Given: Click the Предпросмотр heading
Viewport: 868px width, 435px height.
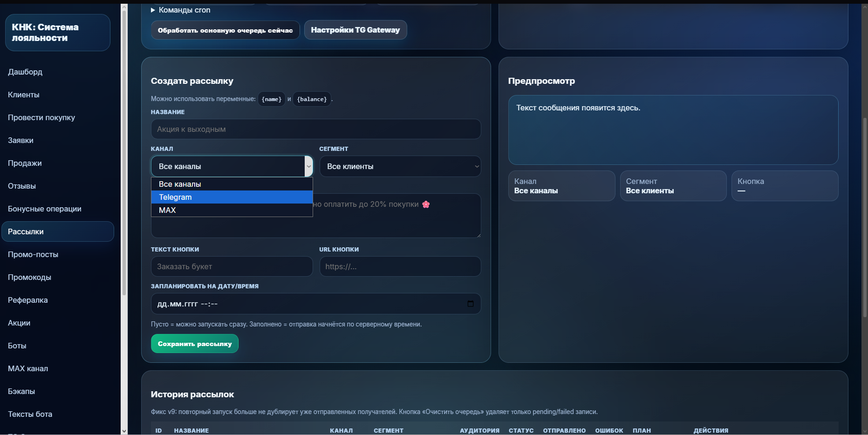Looking at the screenshot, I should [x=541, y=81].
